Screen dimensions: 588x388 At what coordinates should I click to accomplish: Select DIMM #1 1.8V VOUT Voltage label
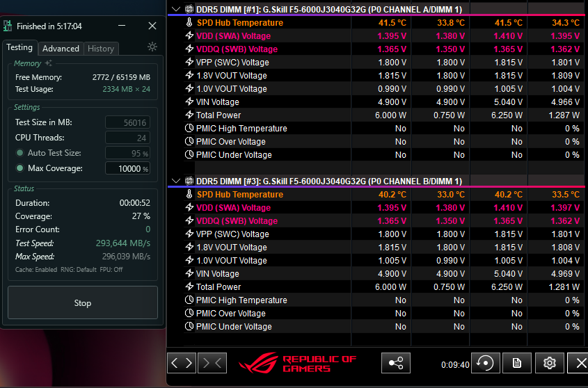(x=232, y=75)
